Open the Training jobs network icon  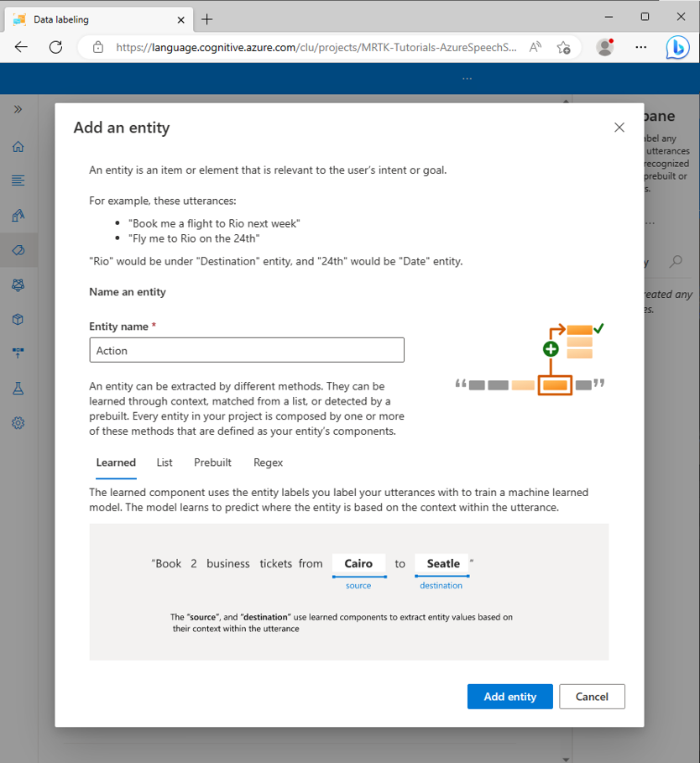click(x=18, y=285)
